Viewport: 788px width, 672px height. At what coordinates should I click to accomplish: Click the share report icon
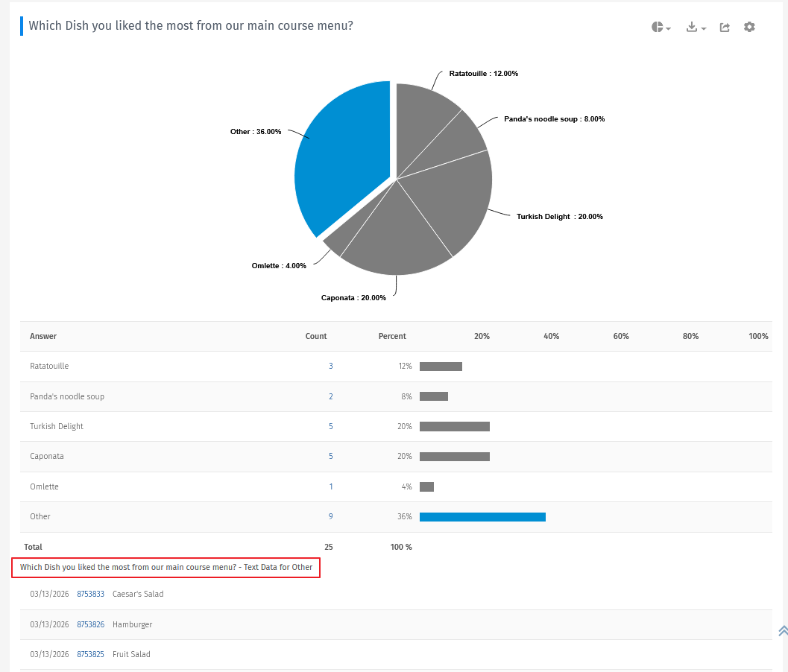click(724, 27)
